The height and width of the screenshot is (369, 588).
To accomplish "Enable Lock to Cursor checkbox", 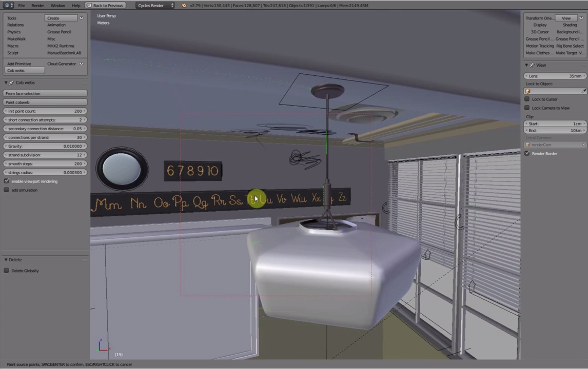I will pos(527,99).
